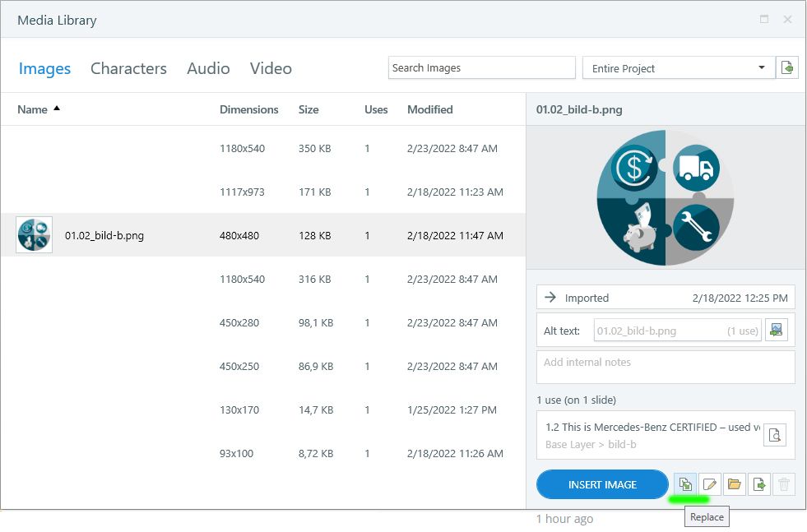Image resolution: width=807 pixels, height=532 pixels.
Task: Open file location folder icon
Action: 734,484
